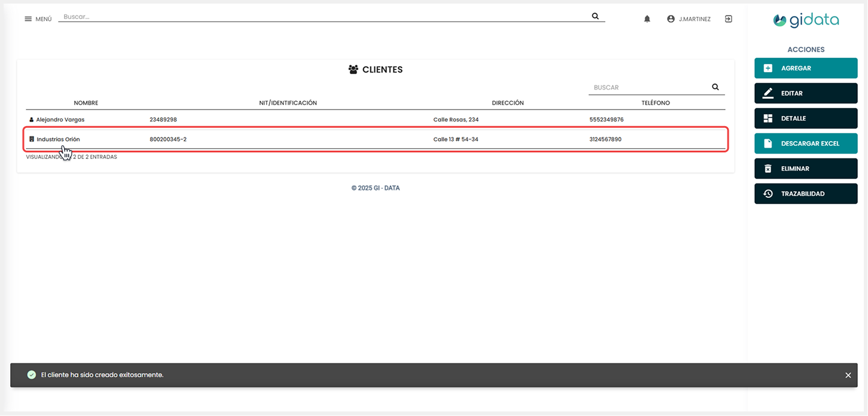Image resolution: width=868 pixels, height=416 pixels.
Task: Dismiss the success notification with the X
Action: click(x=848, y=375)
